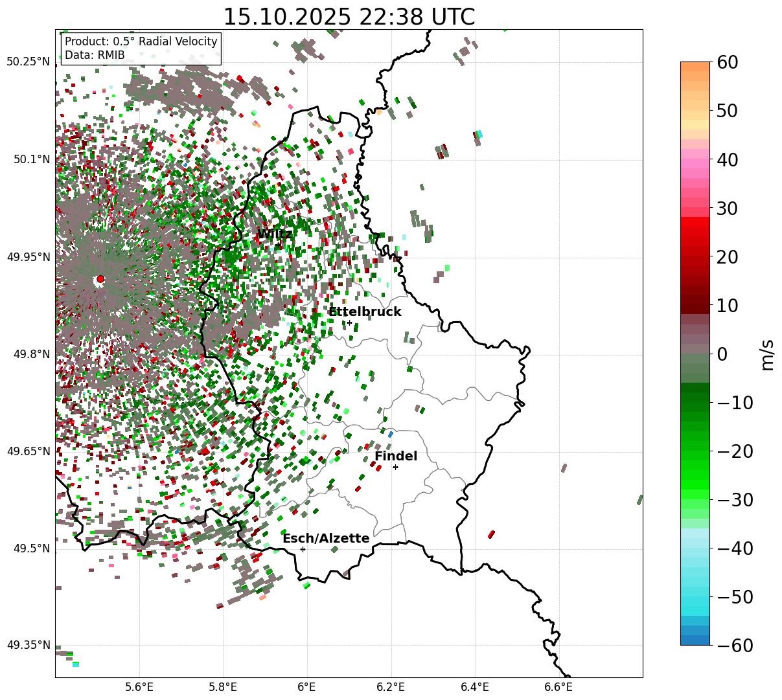Image resolution: width=782 pixels, height=700 pixels.
Task: Click the colorbar label 0
Action: point(722,354)
